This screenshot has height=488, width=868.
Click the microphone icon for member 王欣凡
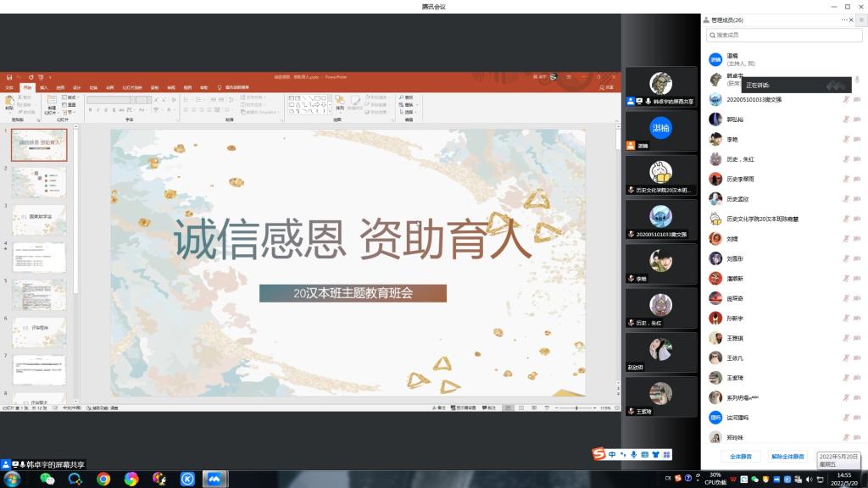coord(845,358)
